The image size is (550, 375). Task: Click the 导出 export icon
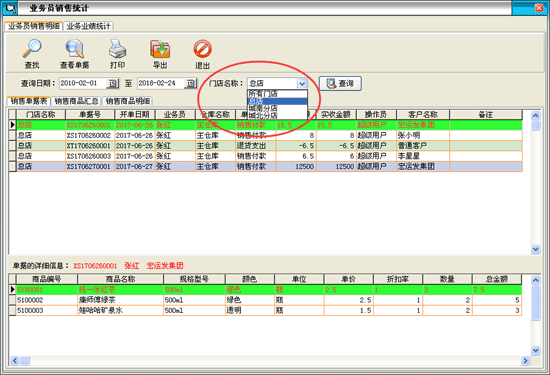(x=160, y=49)
